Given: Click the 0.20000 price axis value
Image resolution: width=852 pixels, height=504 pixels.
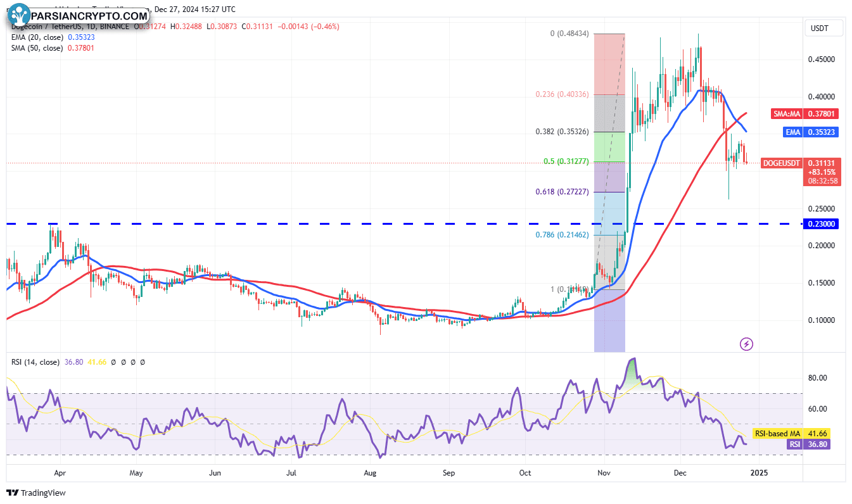Looking at the screenshot, I should point(821,246).
